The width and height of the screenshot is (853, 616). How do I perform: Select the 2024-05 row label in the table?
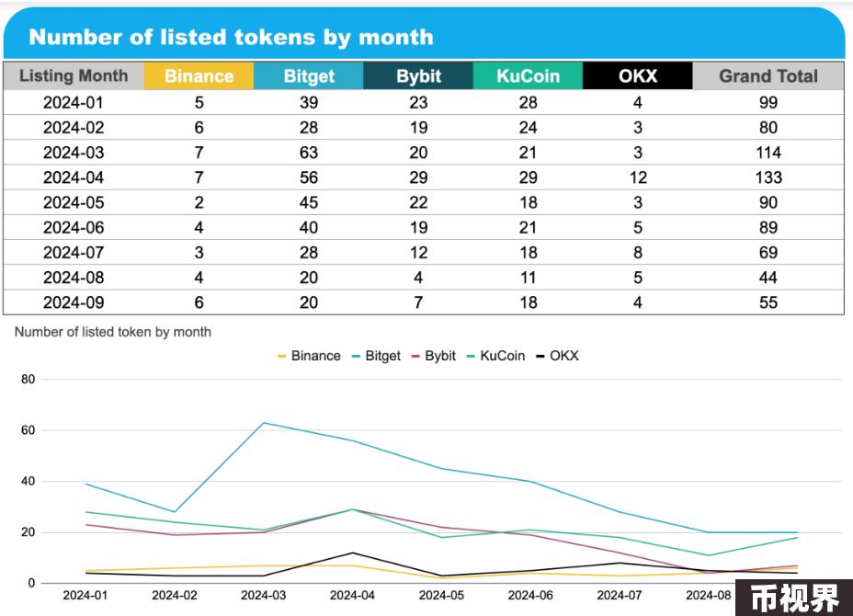point(74,202)
